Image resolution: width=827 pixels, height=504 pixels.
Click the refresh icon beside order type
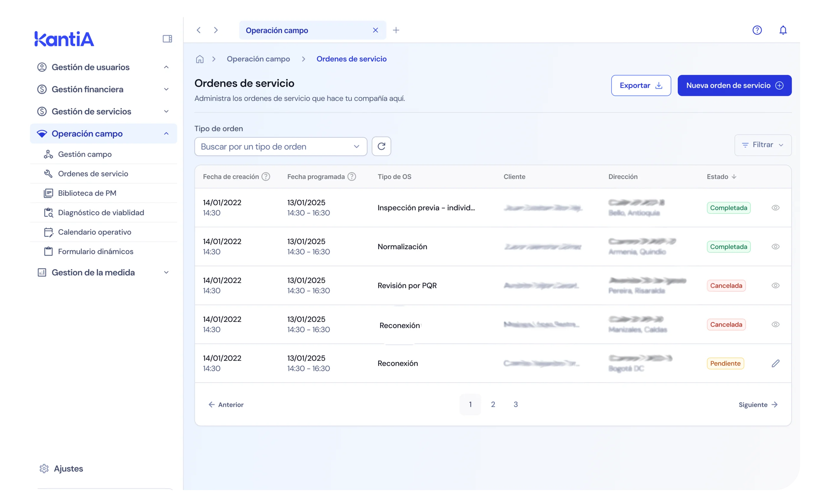point(381,146)
